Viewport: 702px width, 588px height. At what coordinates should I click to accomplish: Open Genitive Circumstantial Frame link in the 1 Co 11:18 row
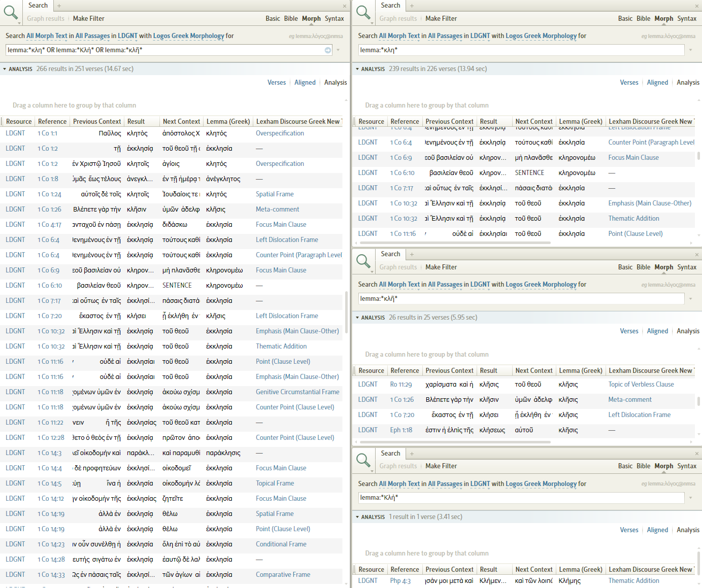(x=297, y=392)
